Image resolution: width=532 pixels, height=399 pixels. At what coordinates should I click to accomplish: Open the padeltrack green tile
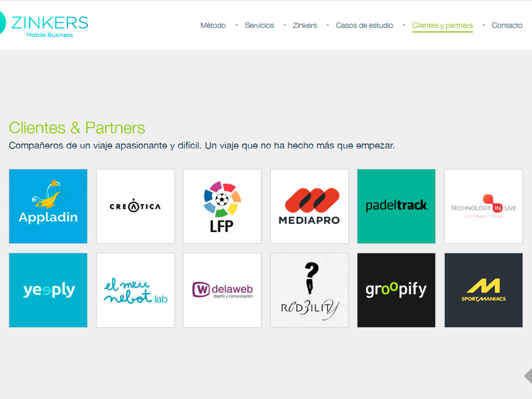pyautogui.click(x=396, y=206)
